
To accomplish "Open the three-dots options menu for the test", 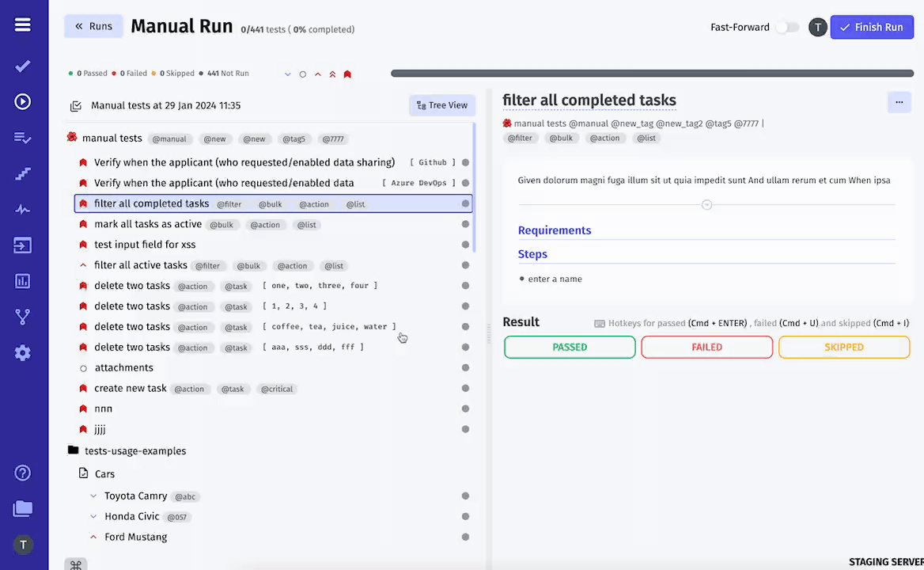I will [899, 102].
